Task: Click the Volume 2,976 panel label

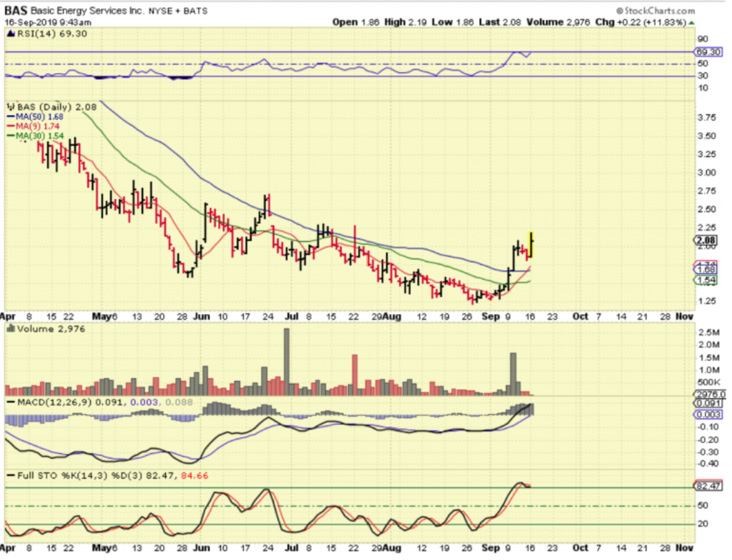Action: point(51,329)
